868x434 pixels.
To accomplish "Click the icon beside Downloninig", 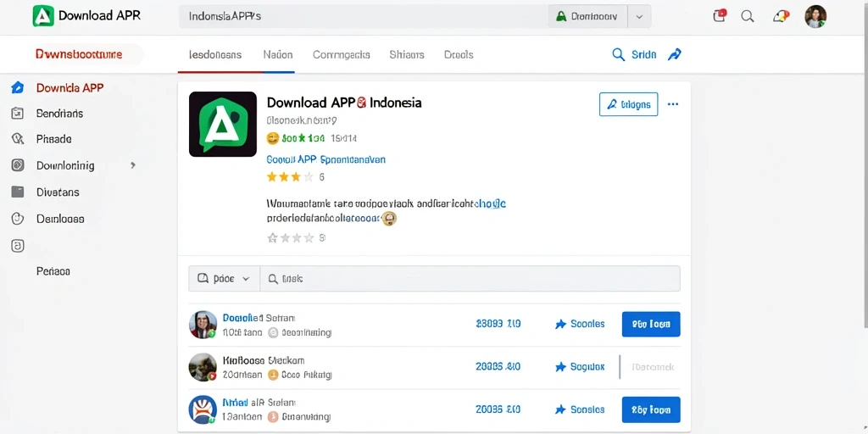I will [x=18, y=165].
